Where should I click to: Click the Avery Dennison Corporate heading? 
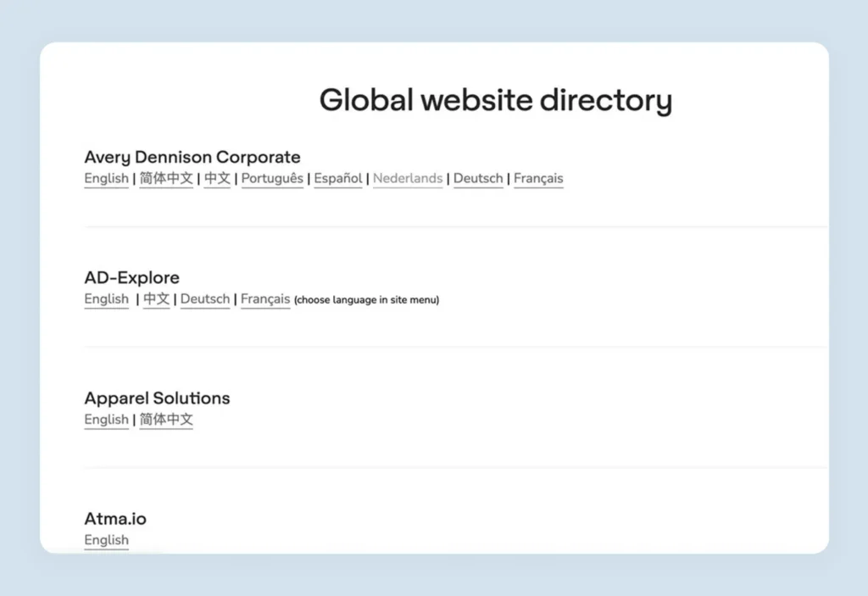tap(192, 158)
